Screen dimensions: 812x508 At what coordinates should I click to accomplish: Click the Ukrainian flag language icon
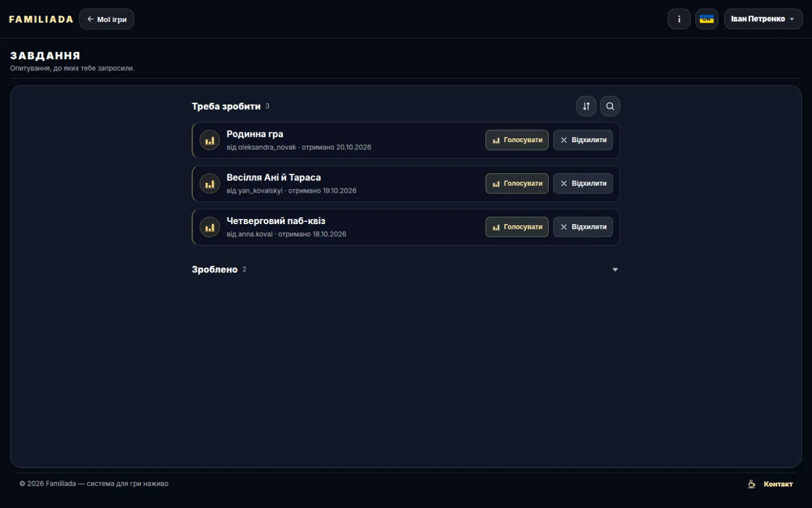click(706, 19)
